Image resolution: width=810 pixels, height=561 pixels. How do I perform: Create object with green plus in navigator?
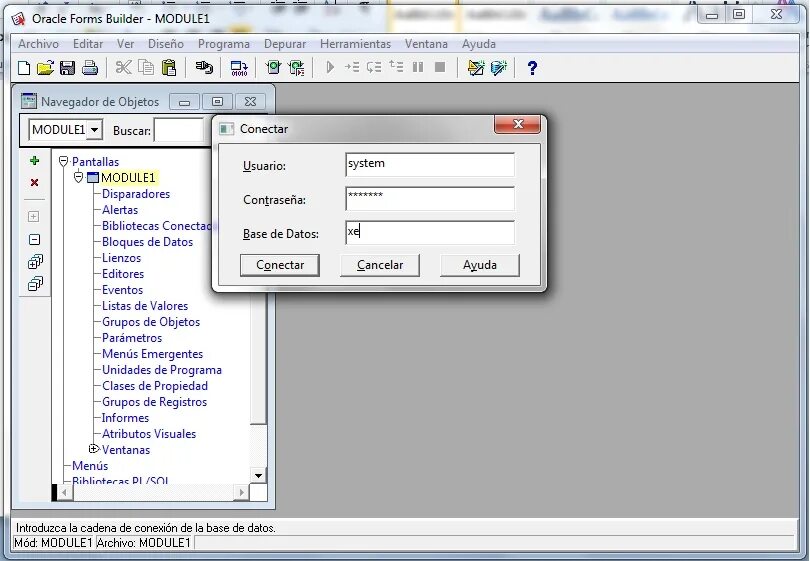(x=35, y=161)
